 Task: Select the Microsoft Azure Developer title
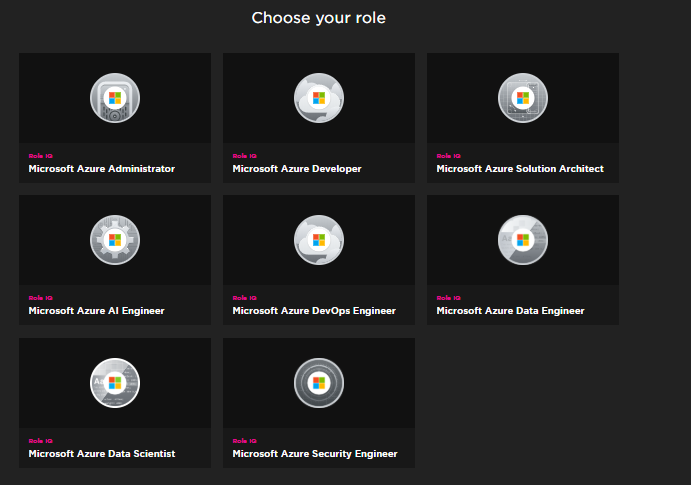(x=297, y=169)
